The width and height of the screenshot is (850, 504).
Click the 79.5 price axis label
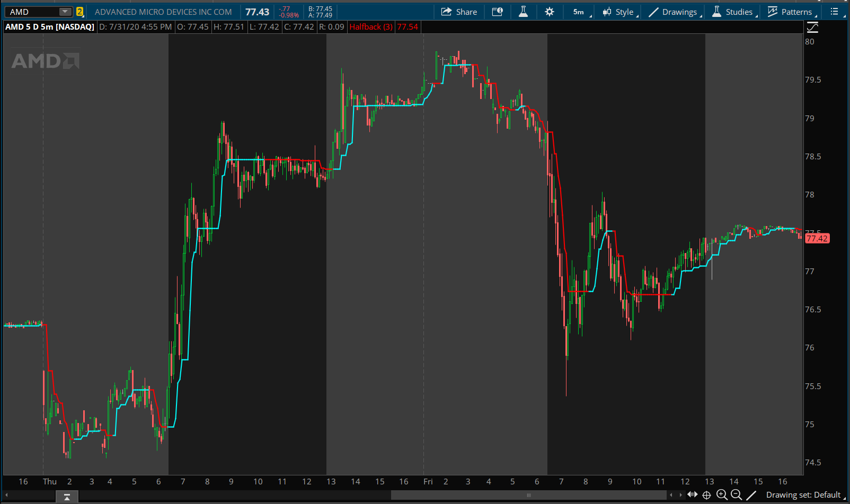[x=813, y=80]
